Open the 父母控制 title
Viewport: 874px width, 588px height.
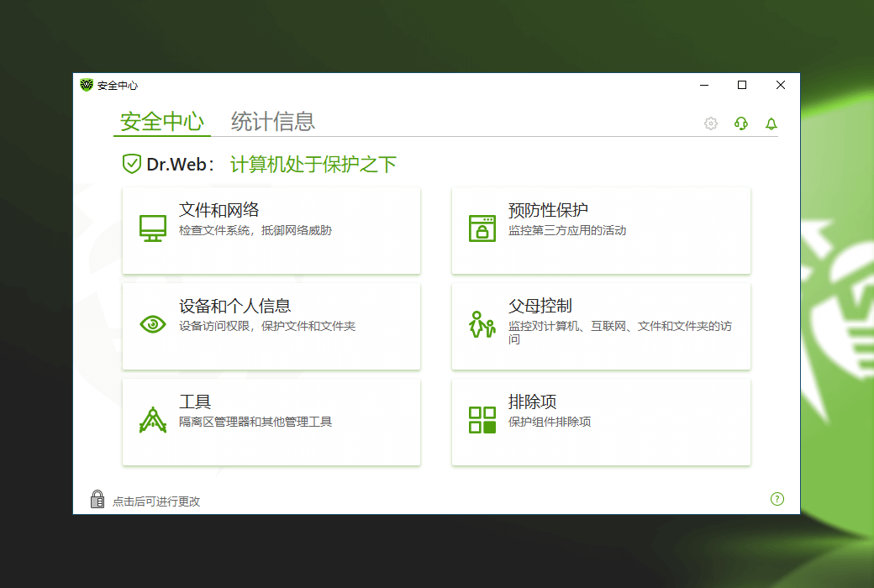[x=540, y=306]
